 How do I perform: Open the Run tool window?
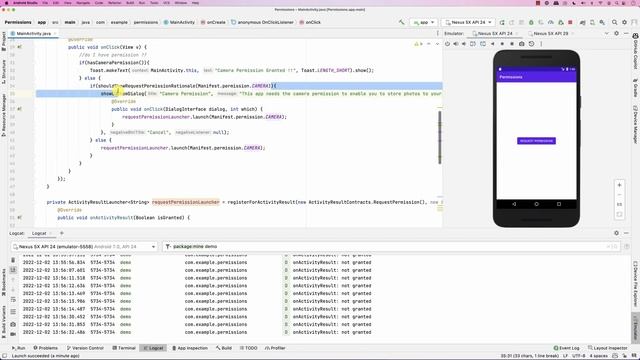coord(18,348)
